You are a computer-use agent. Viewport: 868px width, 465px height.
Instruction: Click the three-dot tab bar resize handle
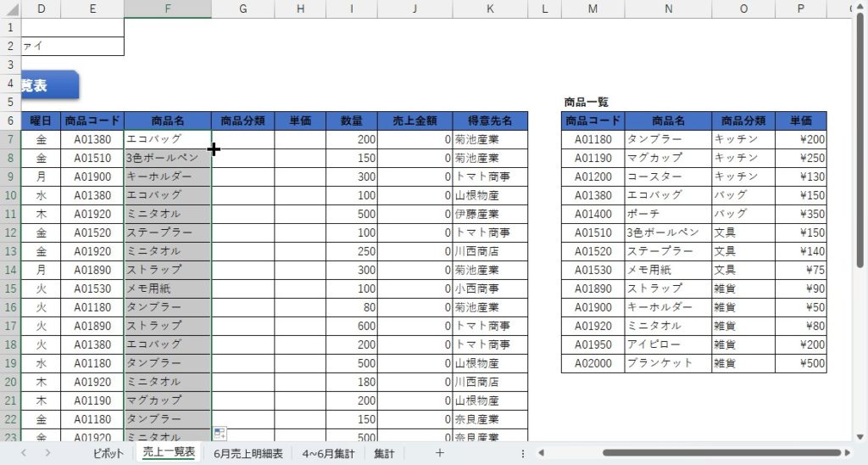(522, 453)
